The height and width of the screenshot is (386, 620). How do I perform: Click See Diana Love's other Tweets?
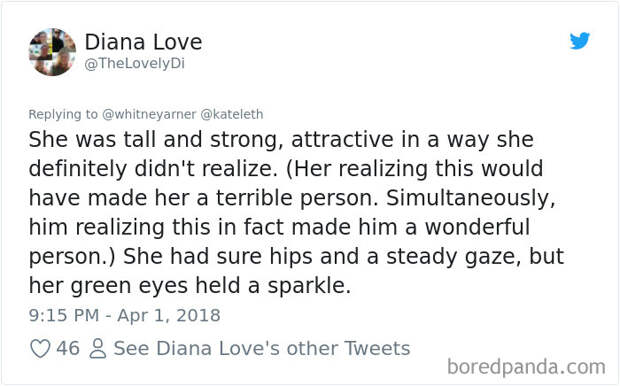pyautogui.click(x=262, y=349)
